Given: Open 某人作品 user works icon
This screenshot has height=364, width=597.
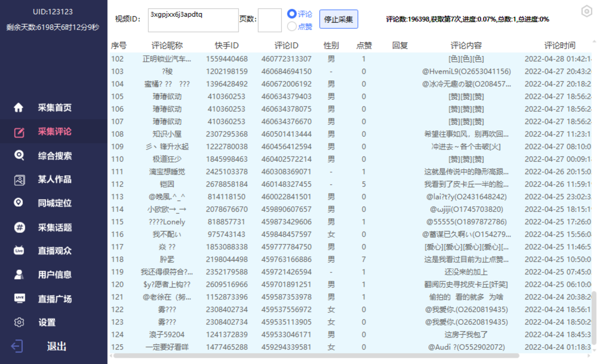Looking at the screenshot, I should tap(19, 179).
